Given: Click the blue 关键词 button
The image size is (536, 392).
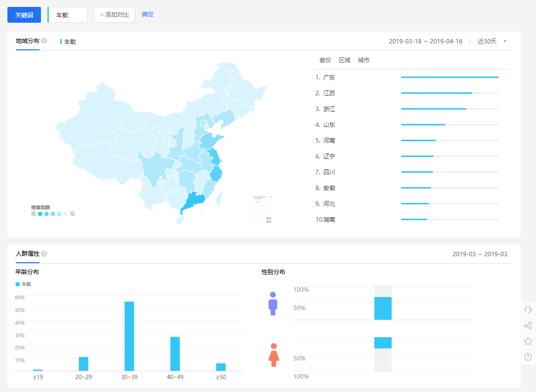Looking at the screenshot, I should click(24, 15).
